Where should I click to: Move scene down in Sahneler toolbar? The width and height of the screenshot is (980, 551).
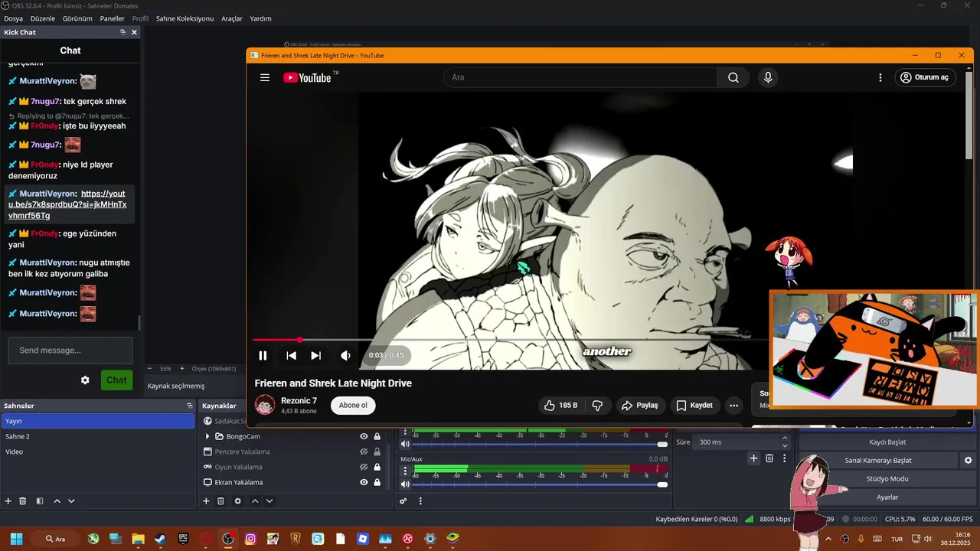coord(71,501)
